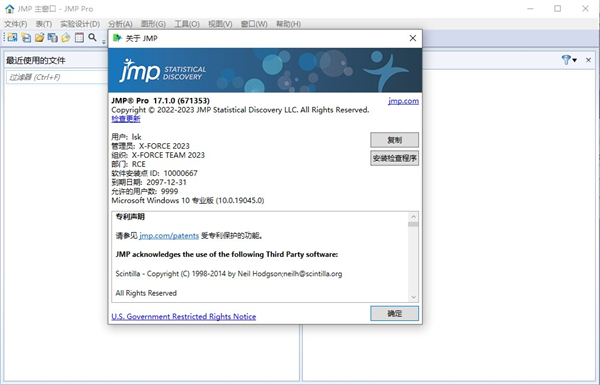Click the Microsoft Windows 10 专业版 line
This screenshot has height=385, width=600.
pos(188,201)
